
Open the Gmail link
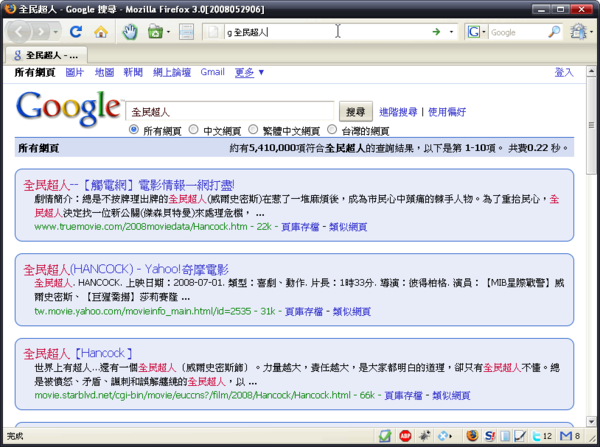point(212,72)
